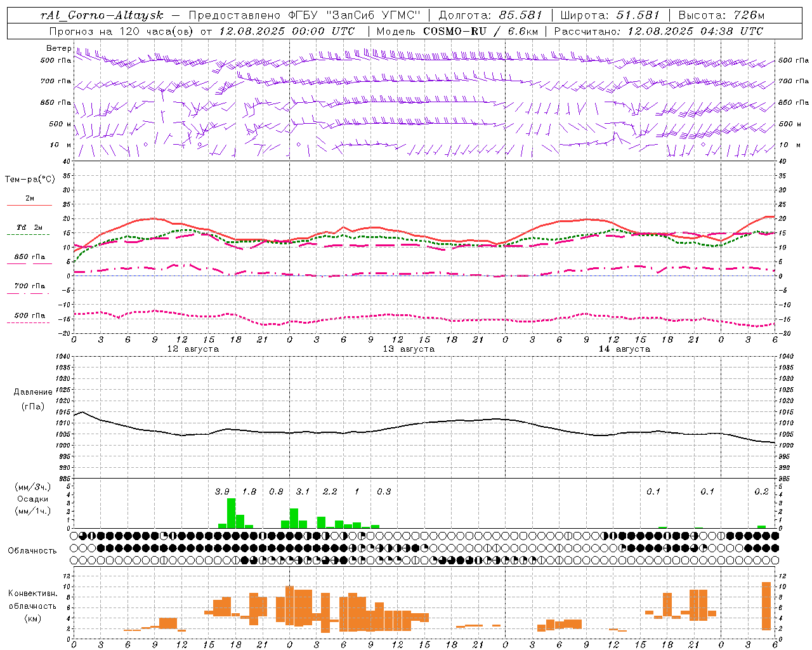Click the "12 августа" date label
812x650 pixels.
tap(193, 349)
